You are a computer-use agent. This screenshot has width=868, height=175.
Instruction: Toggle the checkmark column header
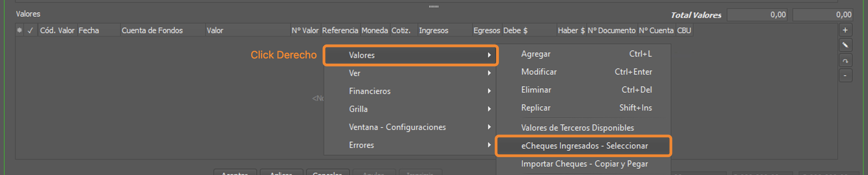click(30, 30)
